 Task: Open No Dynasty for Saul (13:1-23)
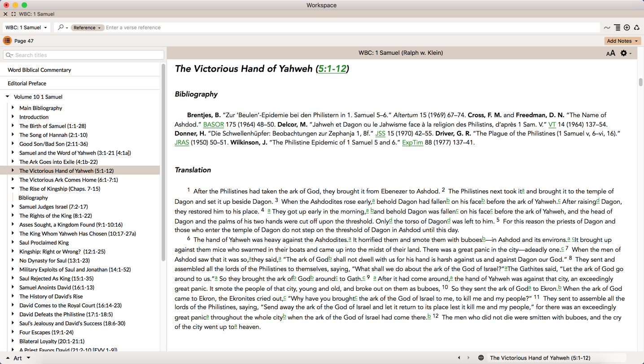(x=54, y=261)
